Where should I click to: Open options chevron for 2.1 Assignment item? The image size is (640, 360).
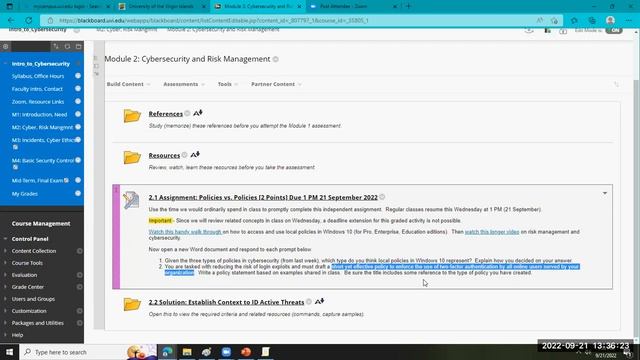pyautogui.click(x=605, y=193)
